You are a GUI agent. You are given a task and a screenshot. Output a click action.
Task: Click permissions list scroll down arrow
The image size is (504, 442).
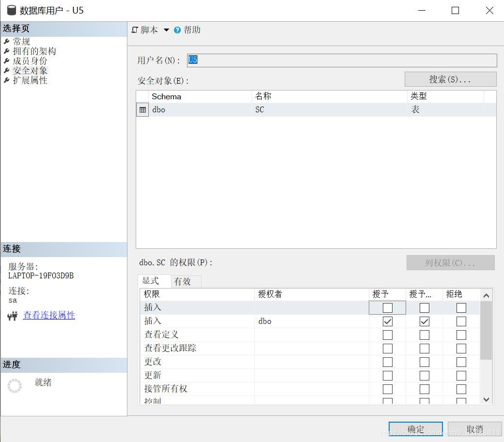tap(487, 399)
